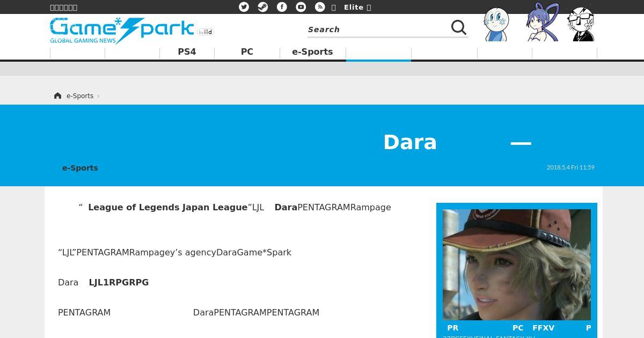Screen dimensions: 644x338
Task: Open the FFXV character ad thumbnail
Action: pyautogui.click(x=517, y=264)
